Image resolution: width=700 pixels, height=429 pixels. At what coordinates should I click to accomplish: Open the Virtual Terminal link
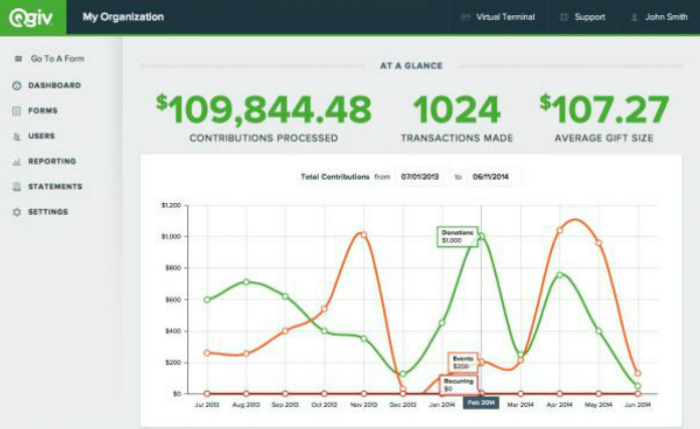[505, 17]
